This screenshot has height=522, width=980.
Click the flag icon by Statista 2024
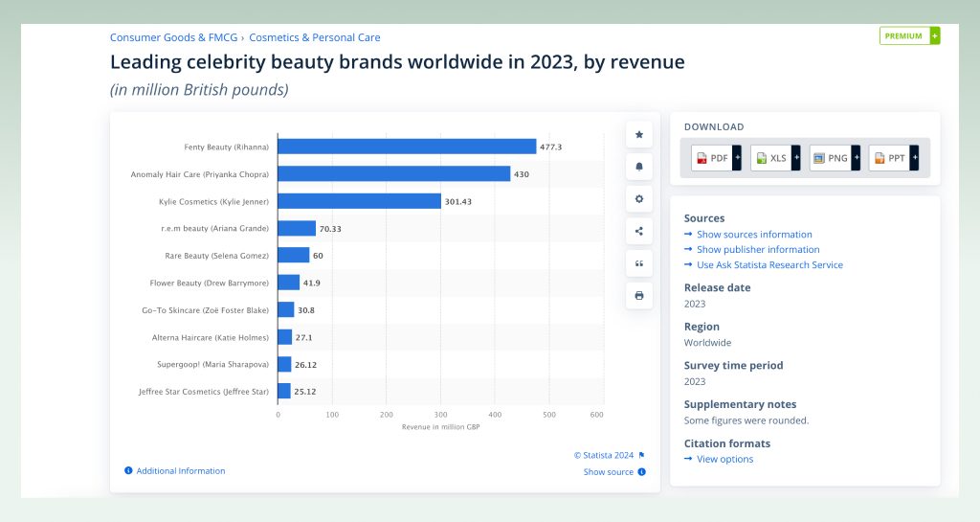tap(641, 455)
